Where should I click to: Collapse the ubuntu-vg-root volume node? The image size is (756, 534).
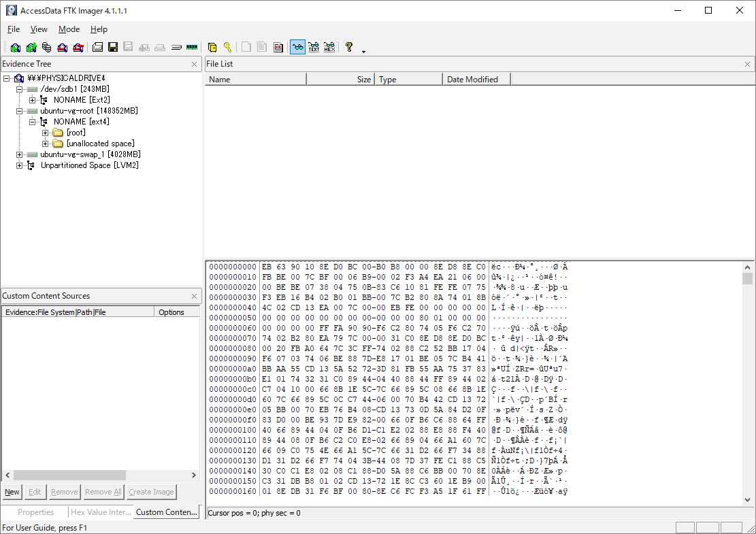pyautogui.click(x=19, y=111)
